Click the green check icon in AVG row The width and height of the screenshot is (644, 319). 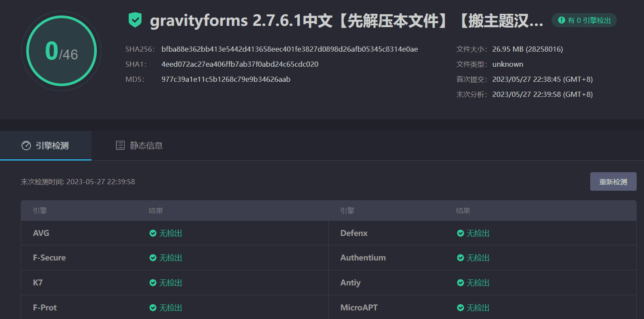point(153,233)
